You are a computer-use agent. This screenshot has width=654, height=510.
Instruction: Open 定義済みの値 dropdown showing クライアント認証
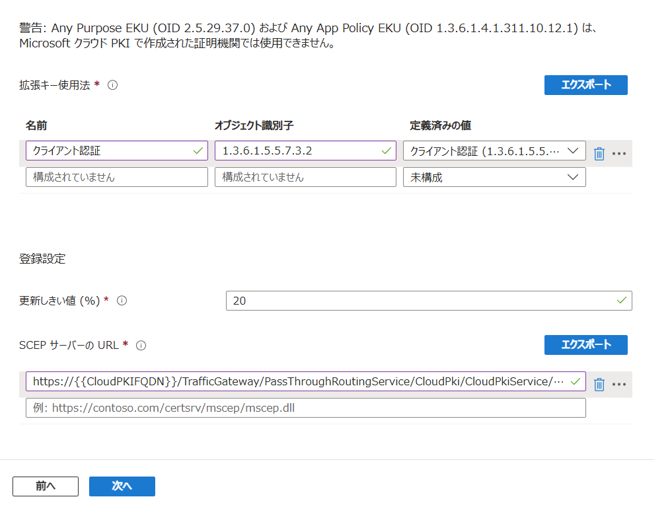click(494, 151)
